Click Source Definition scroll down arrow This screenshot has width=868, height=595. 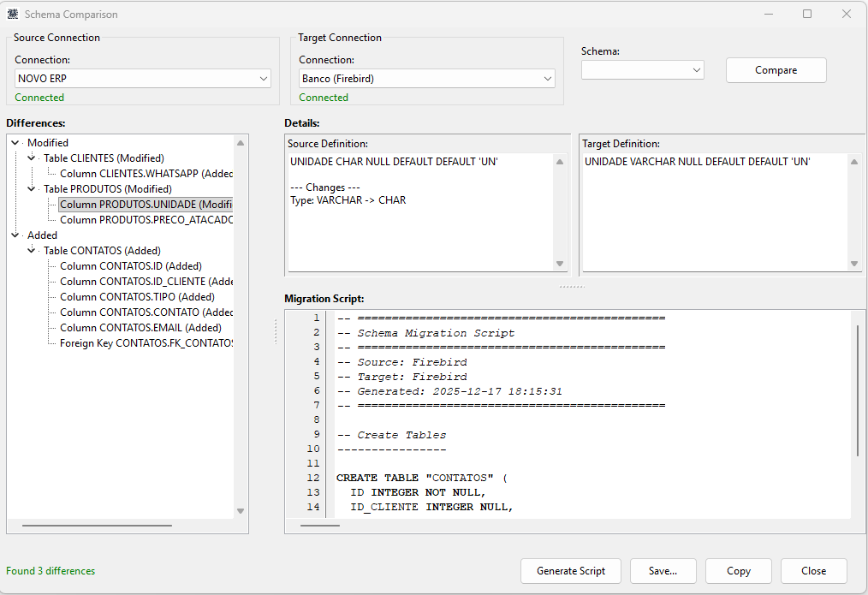pyautogui.click(x=560, y=264)
